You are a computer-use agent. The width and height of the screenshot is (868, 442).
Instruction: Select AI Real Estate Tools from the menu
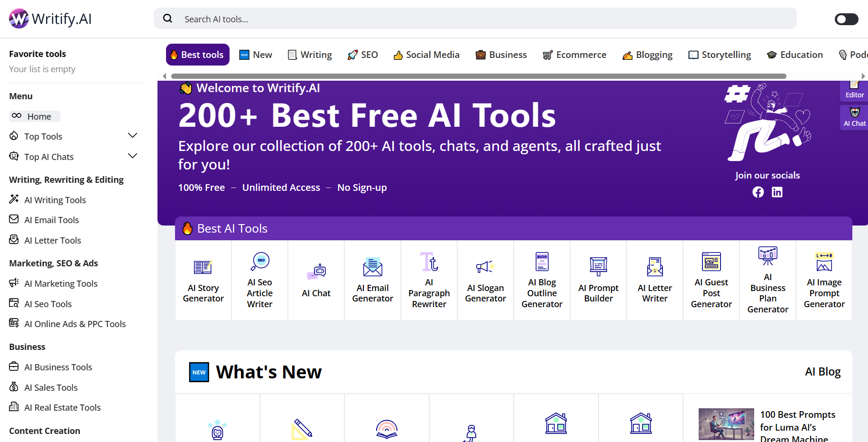click(x=62, y=407)
